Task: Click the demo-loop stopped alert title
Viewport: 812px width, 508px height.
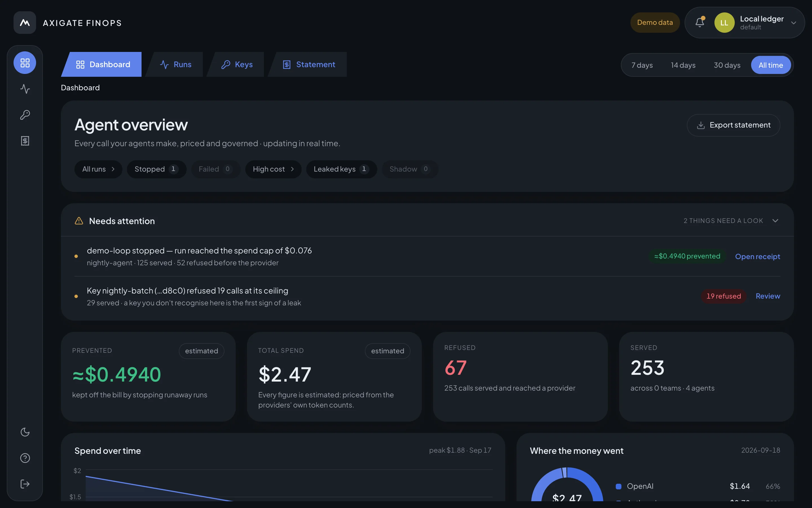Action: [199, 251]
